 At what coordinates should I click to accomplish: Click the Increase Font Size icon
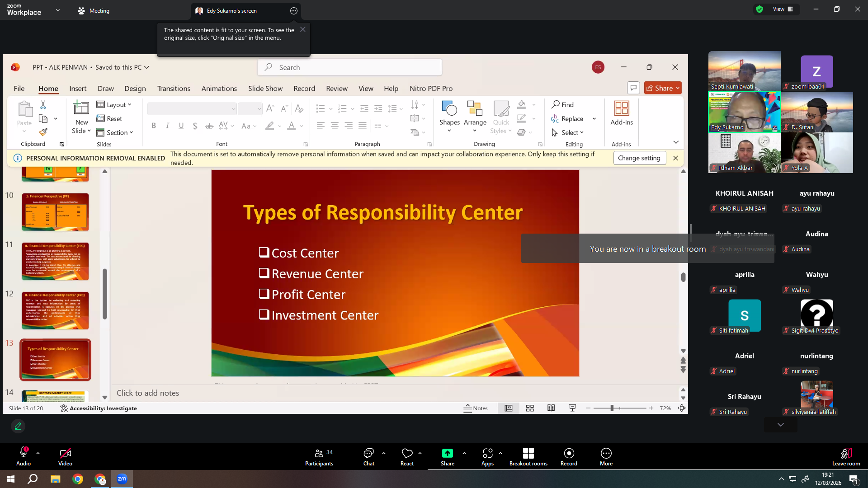tap(270, 108)
